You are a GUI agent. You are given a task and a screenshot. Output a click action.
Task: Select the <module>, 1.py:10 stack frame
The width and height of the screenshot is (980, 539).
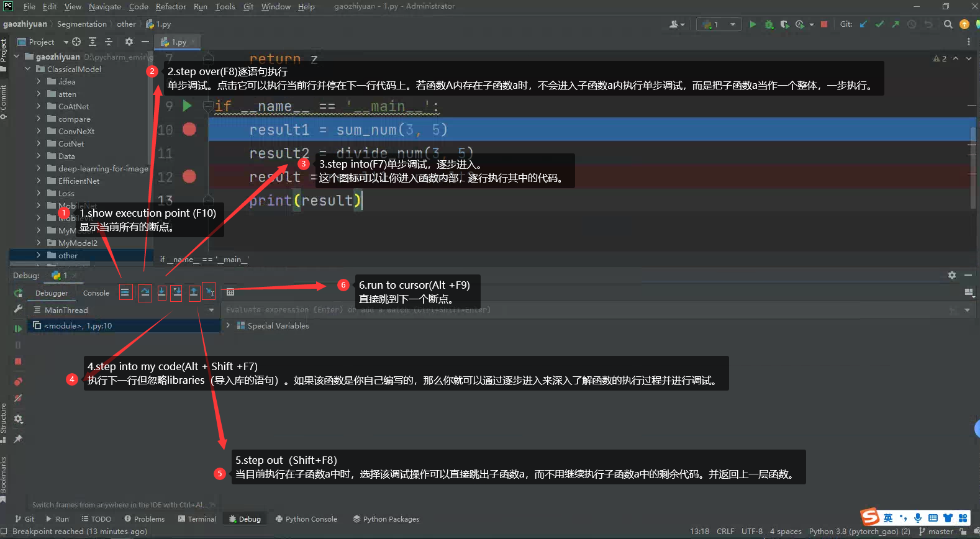pos(124,325)
